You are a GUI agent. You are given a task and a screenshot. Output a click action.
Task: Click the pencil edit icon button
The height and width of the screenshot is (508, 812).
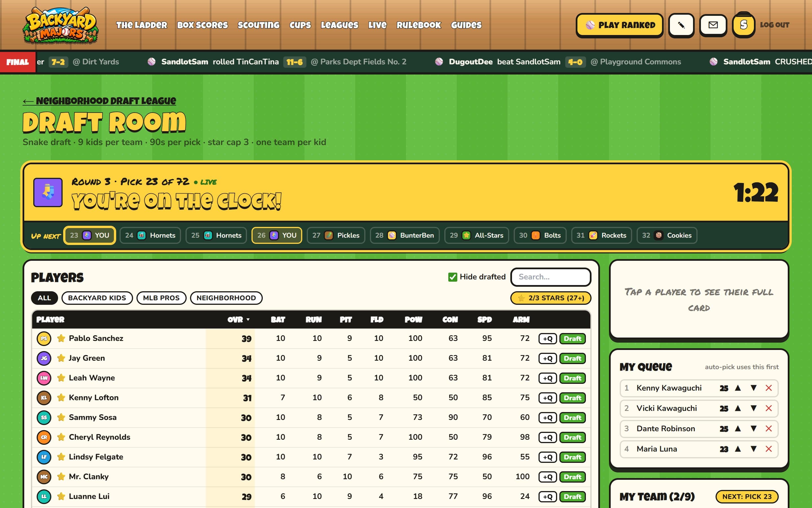[x=681, y=25]
